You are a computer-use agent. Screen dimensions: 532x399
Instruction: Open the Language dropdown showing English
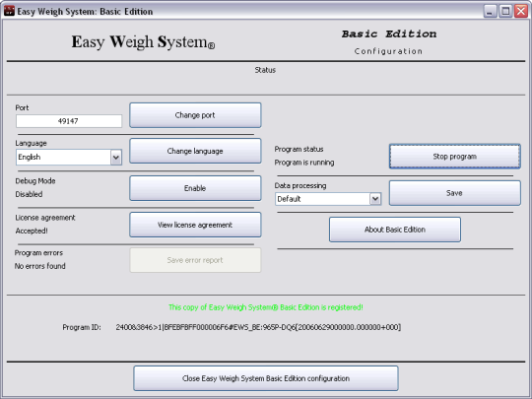click(x=69, y=157)
